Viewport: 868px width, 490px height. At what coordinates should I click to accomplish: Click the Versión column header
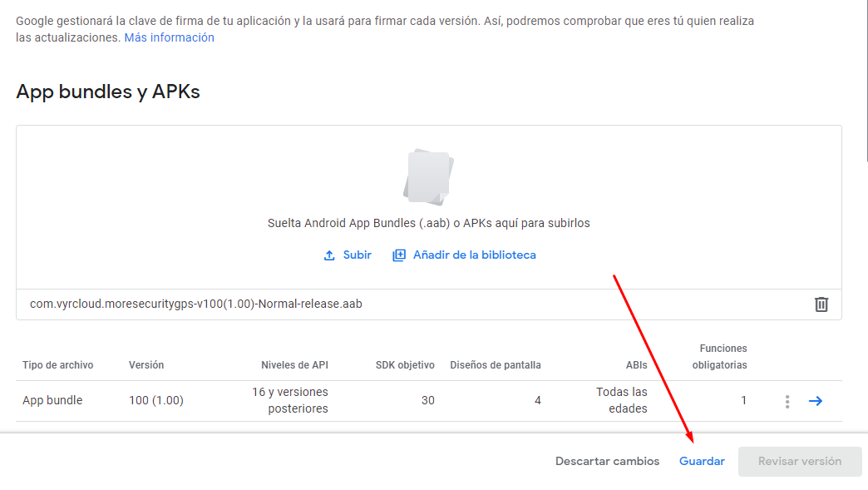point(146,365)
